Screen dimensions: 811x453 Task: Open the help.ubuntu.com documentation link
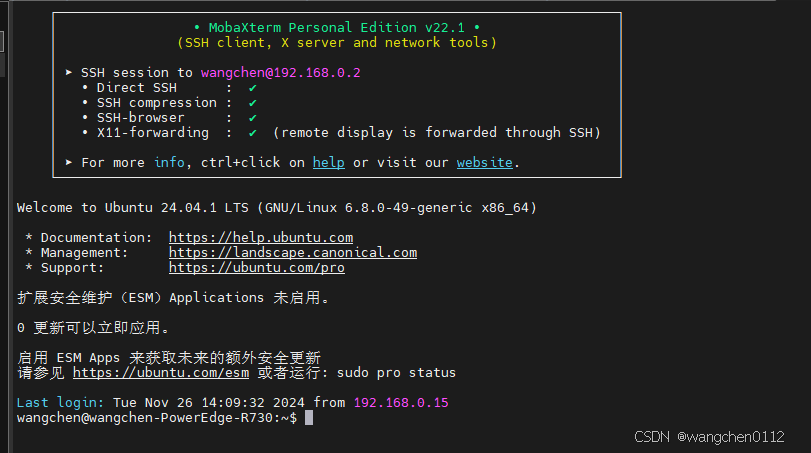coord(261,237)
